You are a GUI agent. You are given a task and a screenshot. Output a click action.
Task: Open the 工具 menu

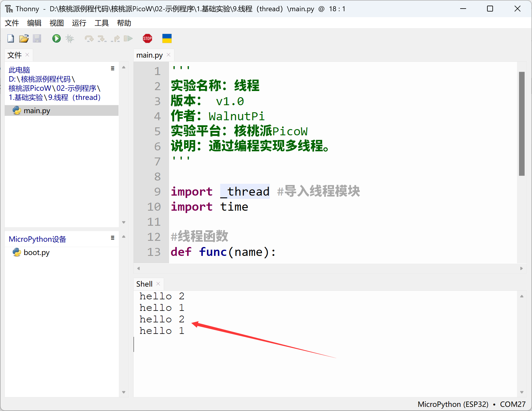tap(101, 23)
